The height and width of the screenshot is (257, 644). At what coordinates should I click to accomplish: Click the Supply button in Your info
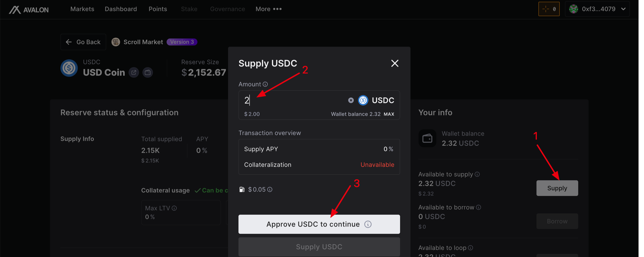coord(557,188)
